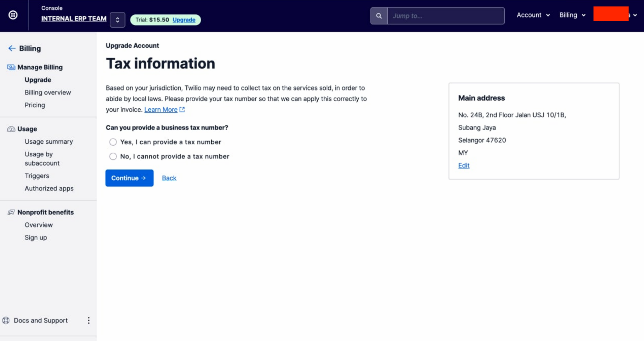The height and width of the screenshot is (341, 644).
Task: Click the search magnifier icon
Action: [379, 16]
